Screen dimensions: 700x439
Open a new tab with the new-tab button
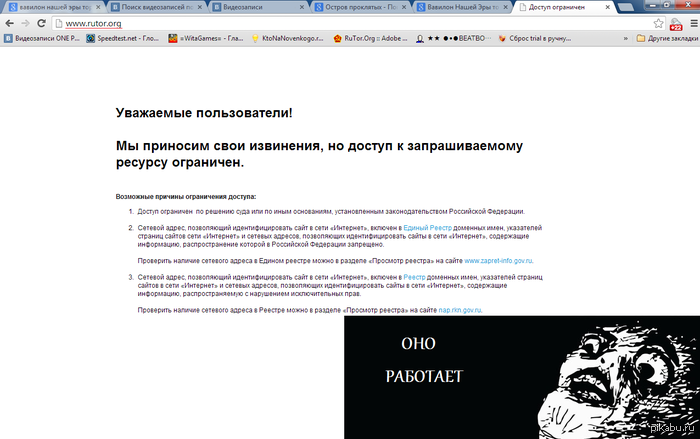point(626,7)
